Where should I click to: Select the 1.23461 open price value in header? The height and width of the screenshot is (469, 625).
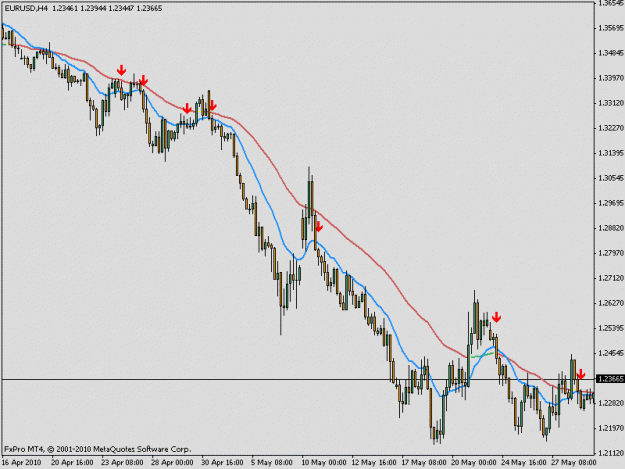[x=65, y=8]
